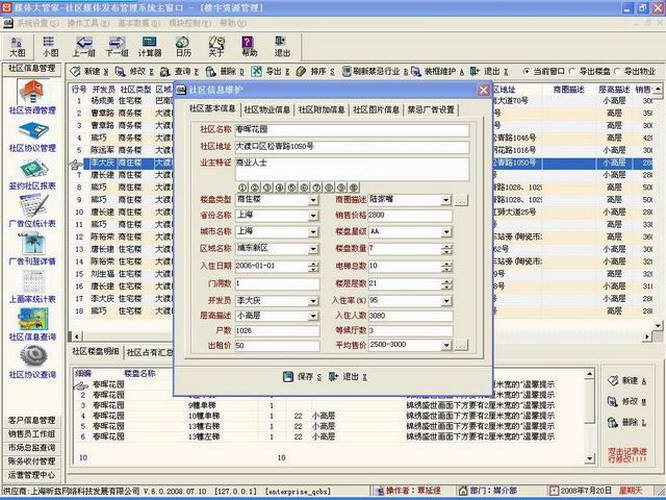The image size is (666, 500).
Task: Expand the 开发员 dropdown in dialog
Action: coord(313,301)
